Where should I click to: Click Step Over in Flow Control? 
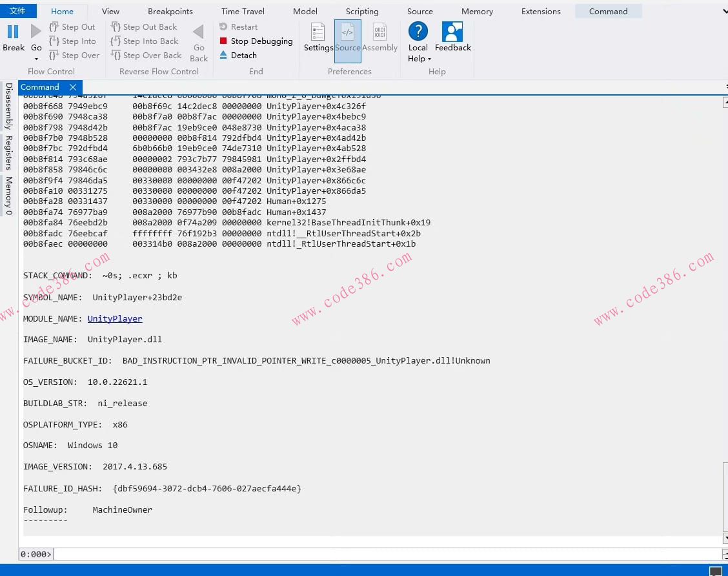(74, 56)
